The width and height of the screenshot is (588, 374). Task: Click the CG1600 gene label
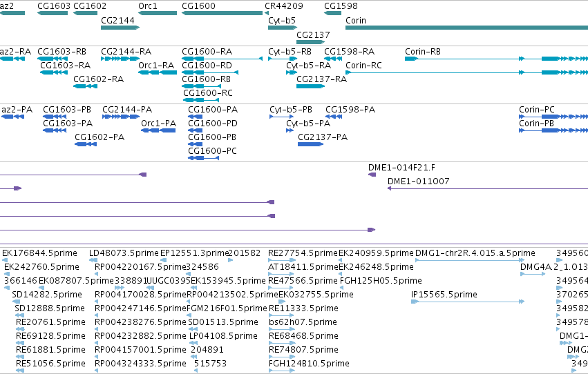pyautogui.click(x=198, y=6)
